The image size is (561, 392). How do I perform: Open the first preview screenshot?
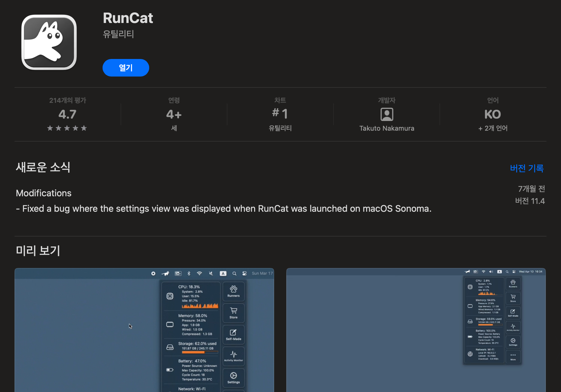click(x=144, y=330)
